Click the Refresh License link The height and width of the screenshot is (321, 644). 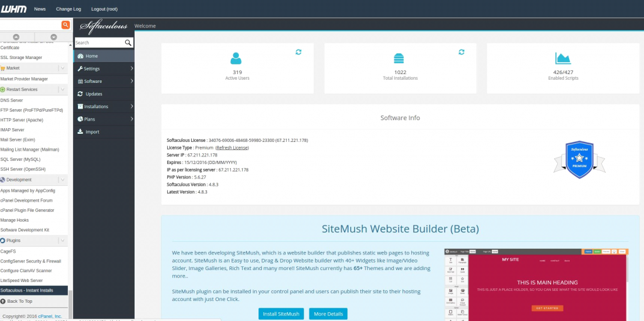[232, 148]
